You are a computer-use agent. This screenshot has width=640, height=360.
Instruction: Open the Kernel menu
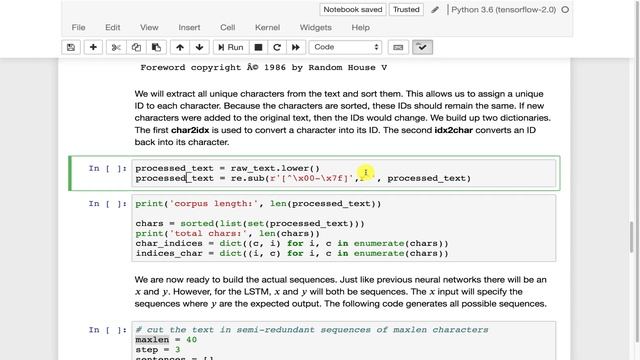tap(267, 27)
